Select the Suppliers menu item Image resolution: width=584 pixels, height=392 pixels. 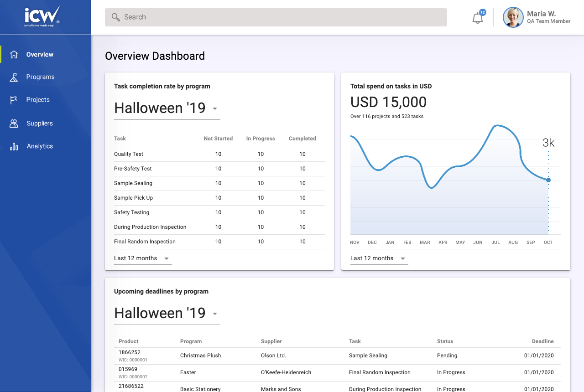pyautogui.click(x=40, y=124)
